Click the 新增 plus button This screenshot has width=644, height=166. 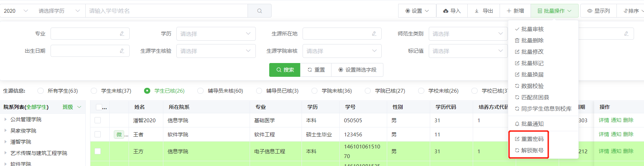(515, 11)
